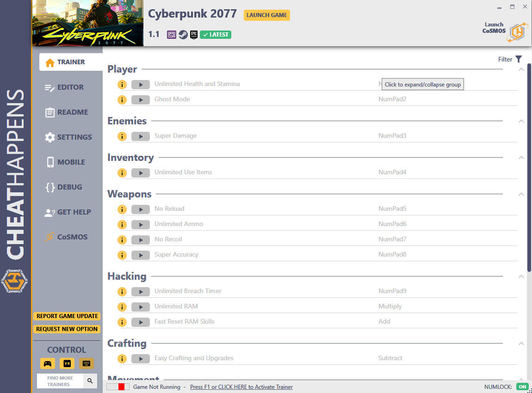Click the Epic Games platform icon

point(194,35)
